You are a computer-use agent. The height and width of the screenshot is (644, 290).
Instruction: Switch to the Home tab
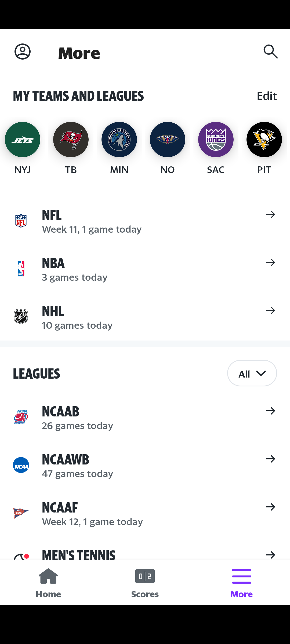(x=48, y=583)
